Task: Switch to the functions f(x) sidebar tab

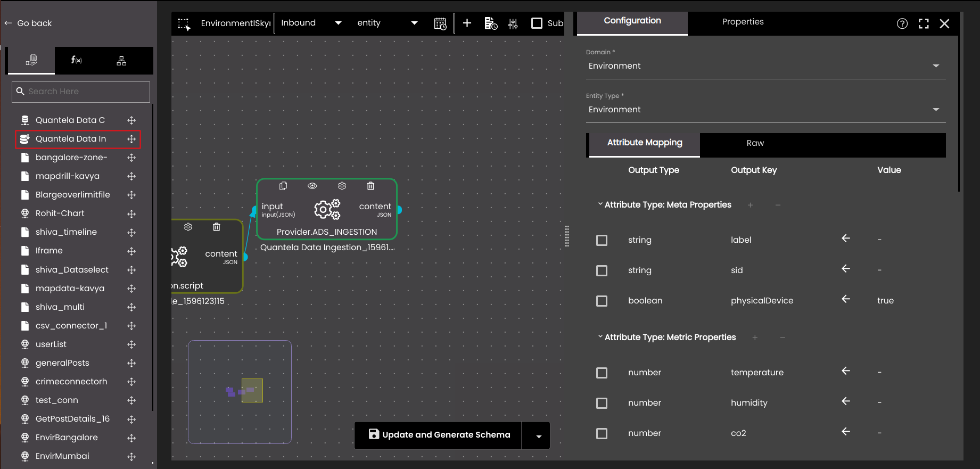Action: (77, 60)
